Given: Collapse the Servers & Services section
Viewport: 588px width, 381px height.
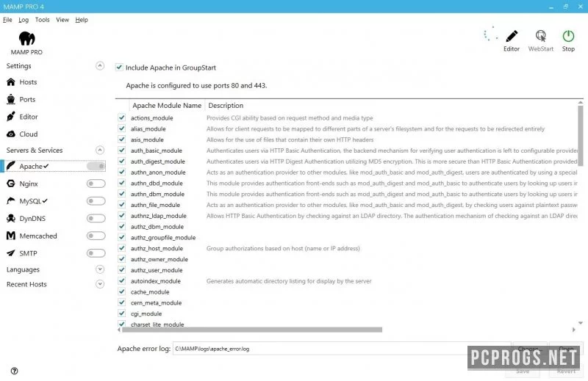Looking at the screenshot, I should tap(100, 150).
